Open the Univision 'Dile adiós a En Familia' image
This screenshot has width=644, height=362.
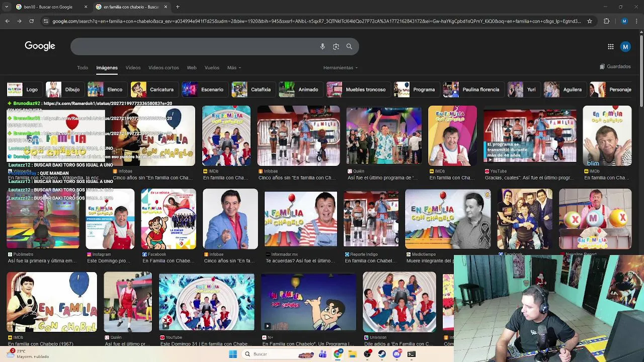coord(399,302)
